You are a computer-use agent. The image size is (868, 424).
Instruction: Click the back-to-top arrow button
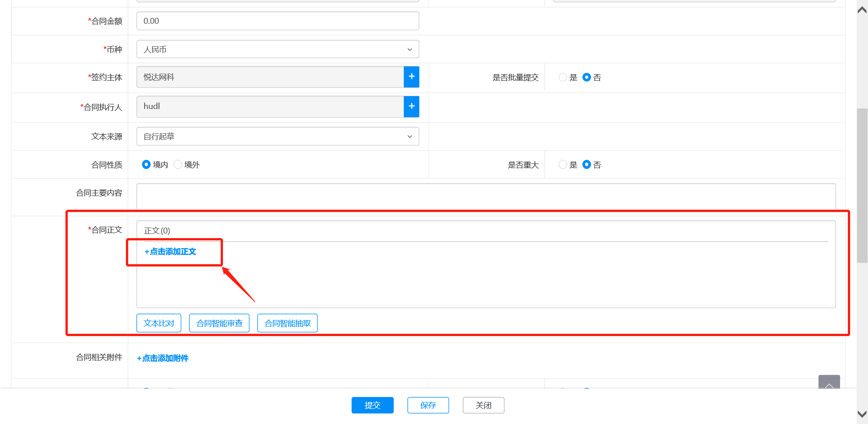pyautogui.click(x=829, y=383)
